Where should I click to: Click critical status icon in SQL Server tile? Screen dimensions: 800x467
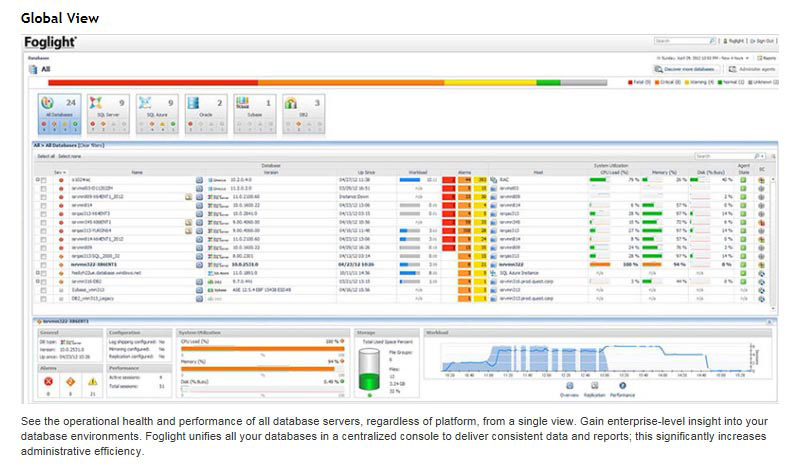pos(103,124)
